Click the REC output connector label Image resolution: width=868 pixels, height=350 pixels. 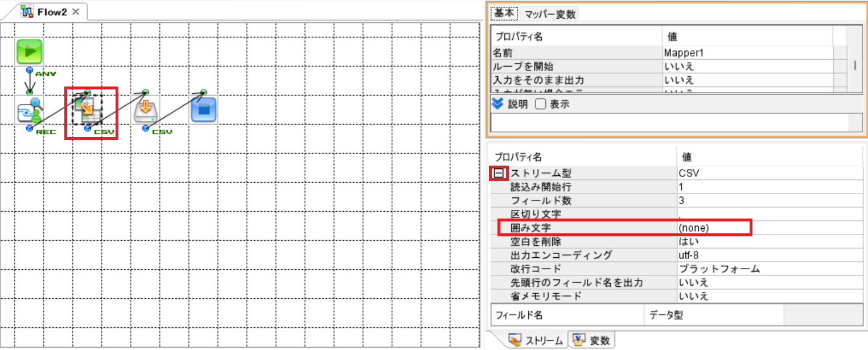(x=46, y=132)
